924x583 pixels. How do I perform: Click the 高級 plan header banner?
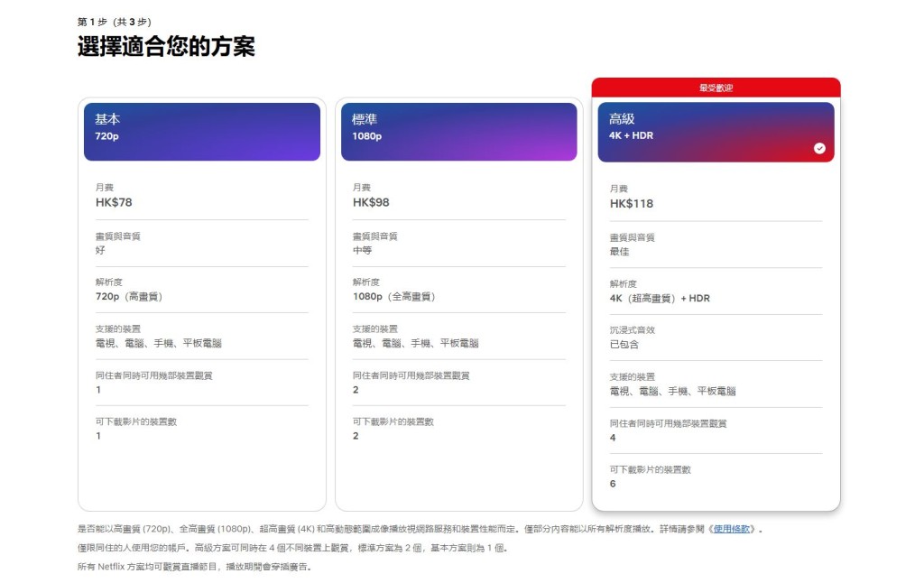click(x=716, y=131)
